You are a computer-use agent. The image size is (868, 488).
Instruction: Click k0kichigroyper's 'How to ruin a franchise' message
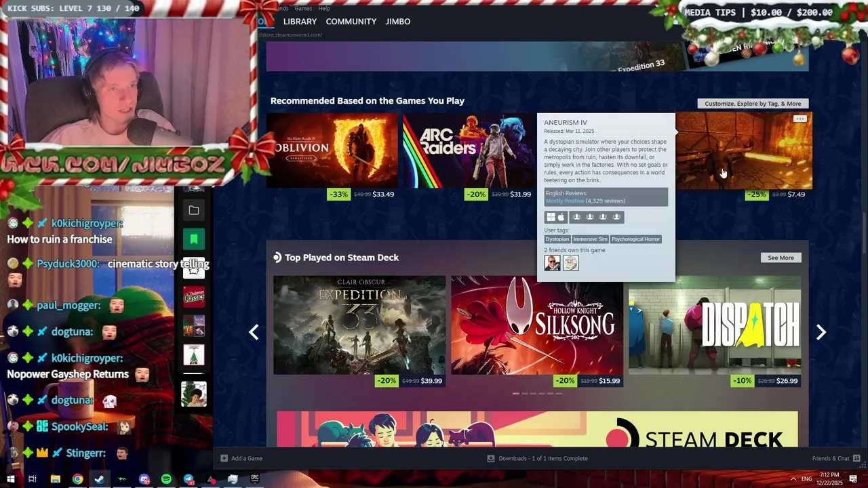60,239
